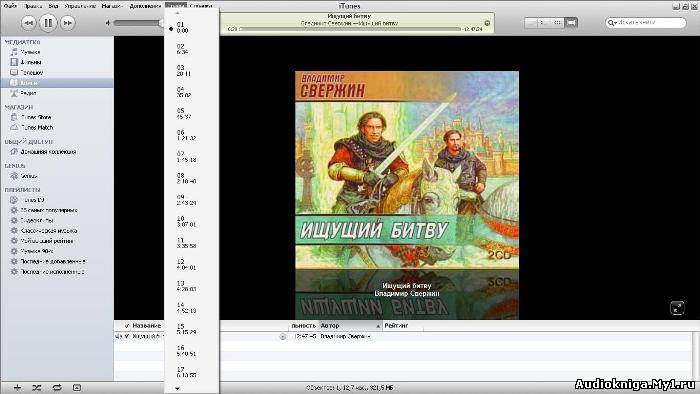Choose chapter 12 from the chapters list
The width and height of the screenshot is (700, 394).
[x=186, y=264]
